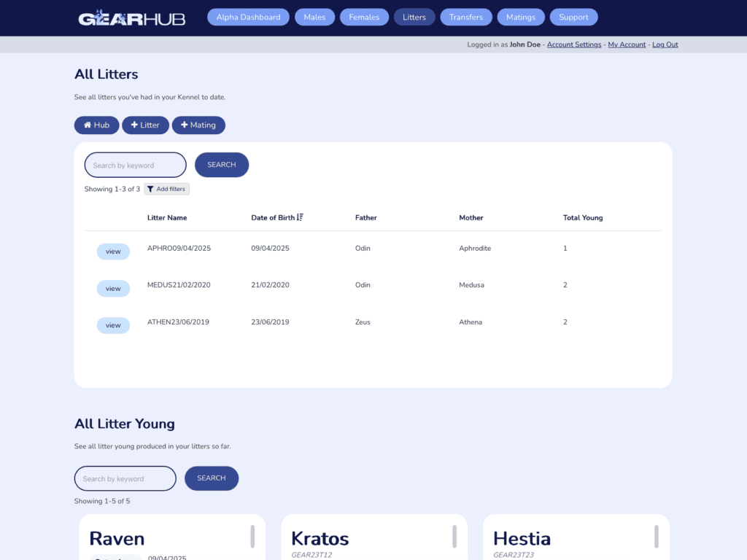Click the My Account link
This screenshot has height=560, width=747.
(627, 44)
